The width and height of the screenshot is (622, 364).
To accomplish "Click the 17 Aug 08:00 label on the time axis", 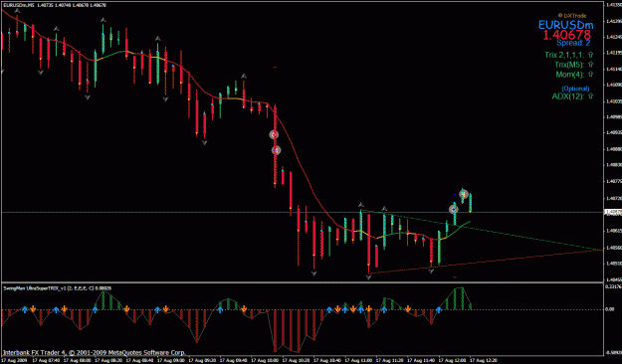I will (x=77, y=360).
